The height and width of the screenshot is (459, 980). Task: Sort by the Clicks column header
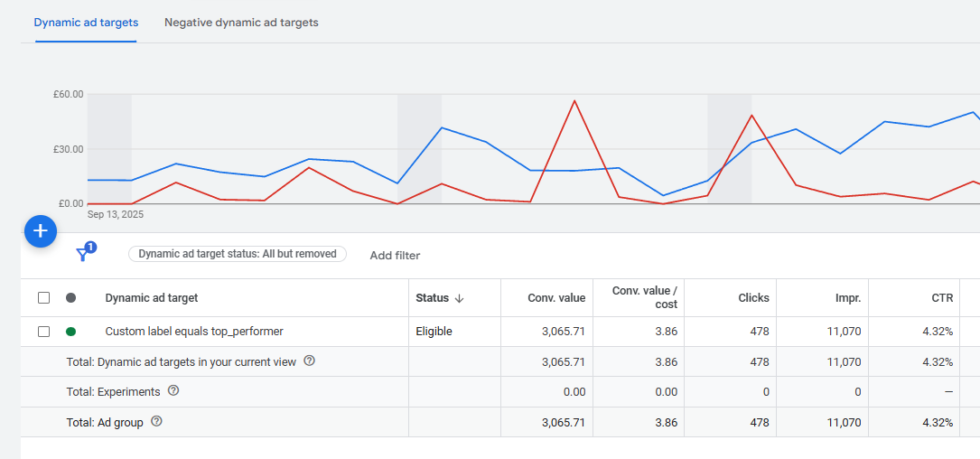pyautogui.click(x=753, y=298)
